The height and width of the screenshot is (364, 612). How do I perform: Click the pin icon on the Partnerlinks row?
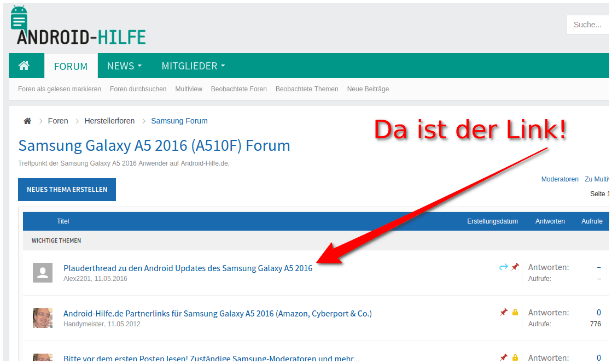[504, 312]
